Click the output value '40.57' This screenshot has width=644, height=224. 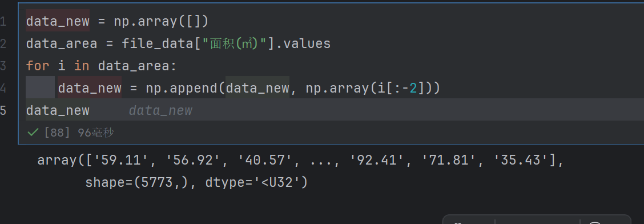[265, 160]
